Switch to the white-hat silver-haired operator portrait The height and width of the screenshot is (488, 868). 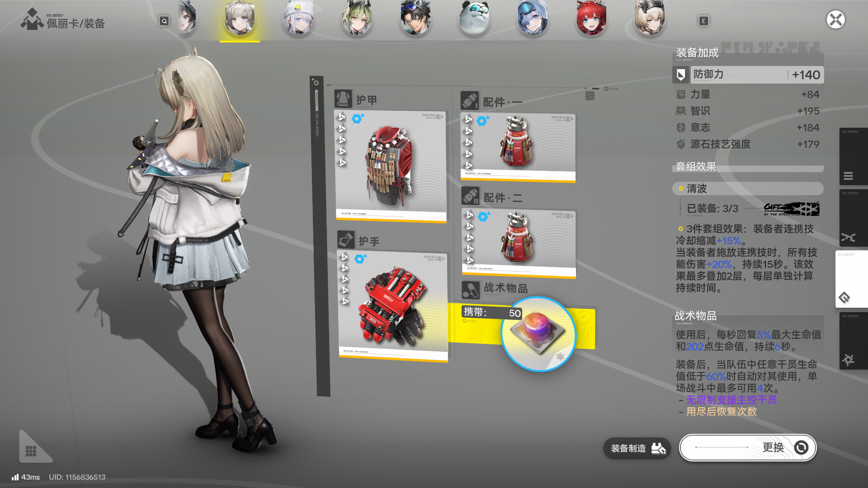(x=298, y=19)
